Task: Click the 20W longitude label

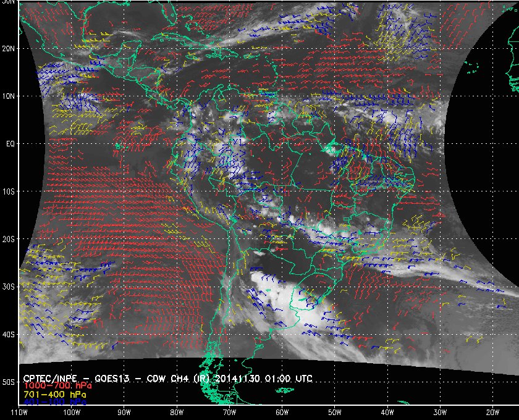Action: [x=492, y=413]
